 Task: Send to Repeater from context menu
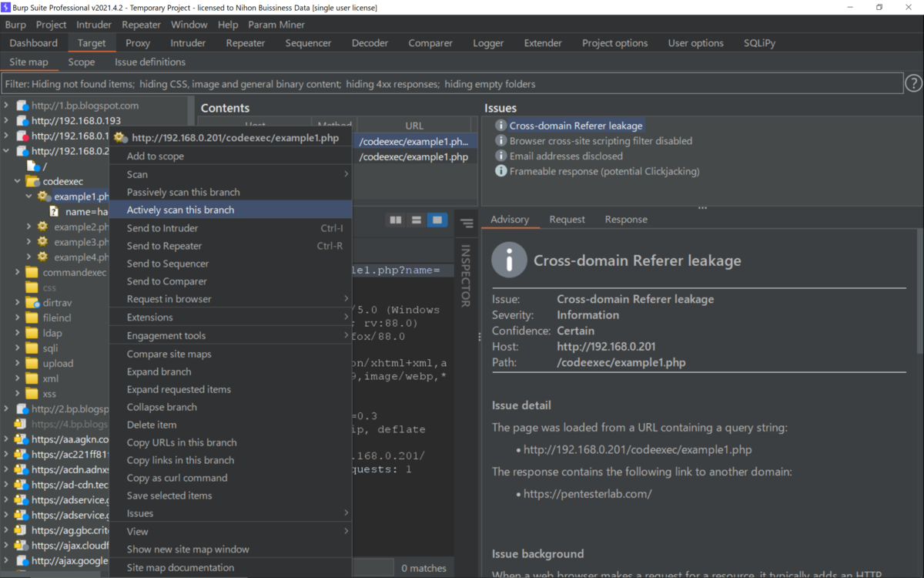click(230, 246)
